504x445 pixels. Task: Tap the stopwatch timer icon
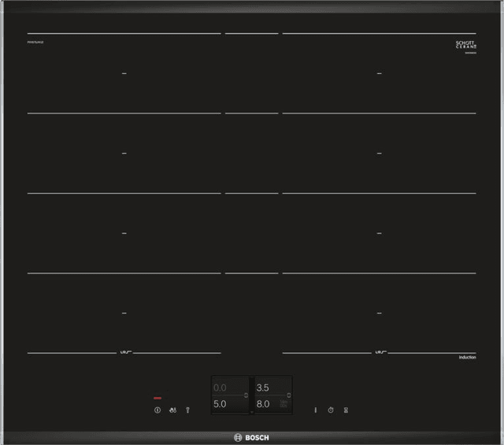(331, 410)
